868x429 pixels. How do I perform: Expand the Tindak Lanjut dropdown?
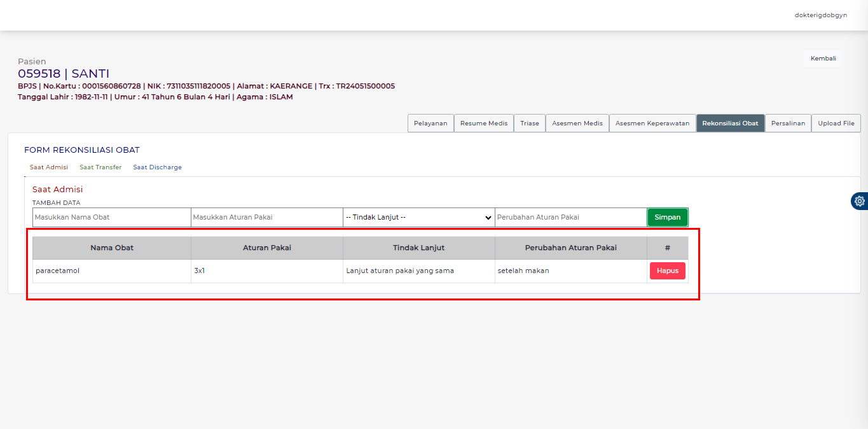coord(418,217)
